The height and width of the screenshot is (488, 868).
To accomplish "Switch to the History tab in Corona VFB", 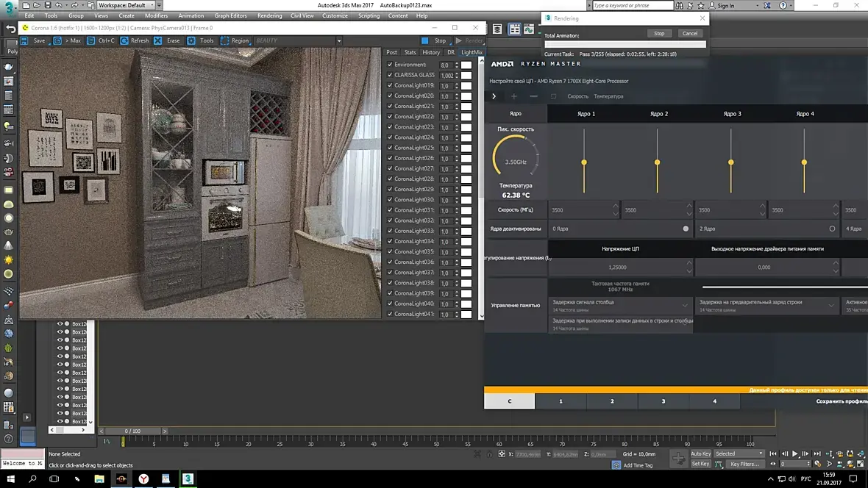I will coord(430,53).
